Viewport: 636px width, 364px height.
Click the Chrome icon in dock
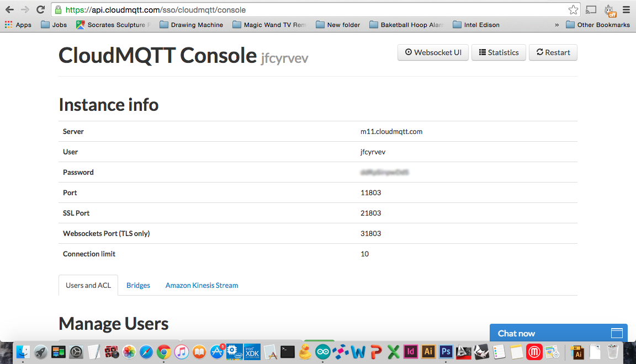pos(164,352)
